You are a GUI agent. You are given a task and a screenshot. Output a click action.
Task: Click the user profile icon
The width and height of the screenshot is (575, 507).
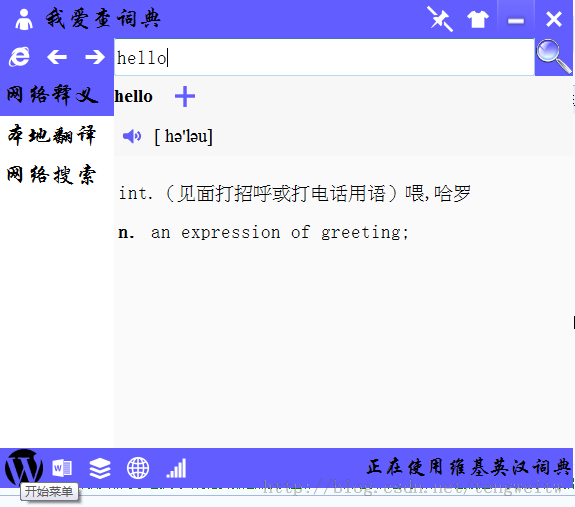click(x=24, y=19)
